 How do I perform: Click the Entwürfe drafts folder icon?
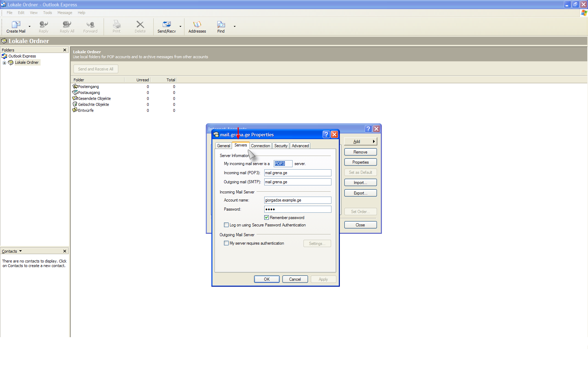click(75, 110)
